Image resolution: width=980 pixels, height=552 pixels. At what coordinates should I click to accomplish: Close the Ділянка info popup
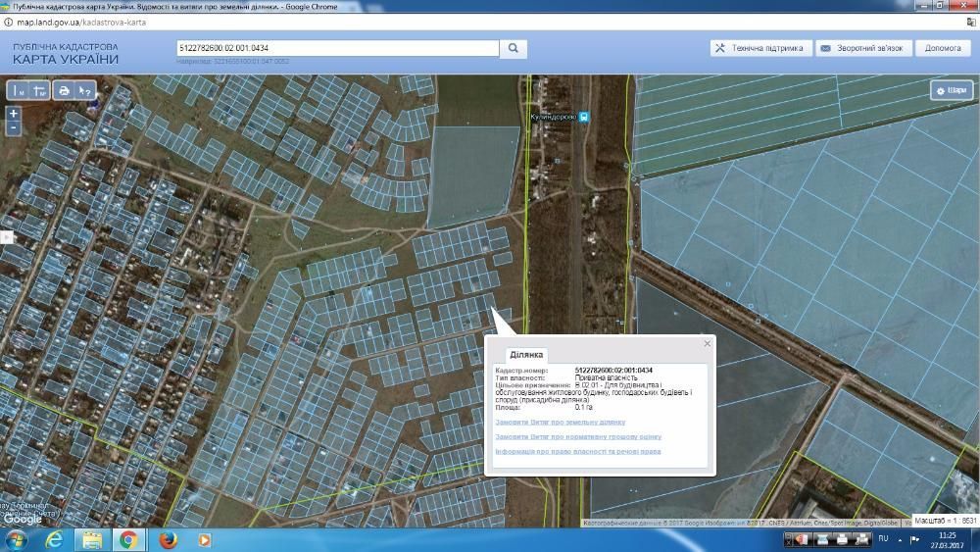tap(707, 343)
